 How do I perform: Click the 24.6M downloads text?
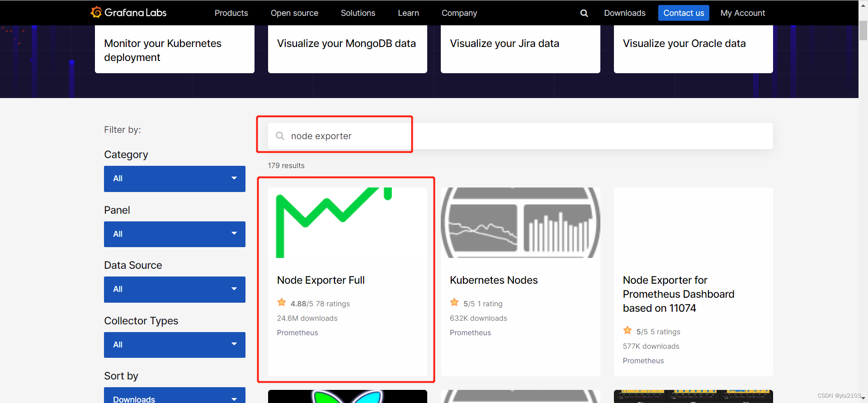pyautogui.click(x=307, y=318)
